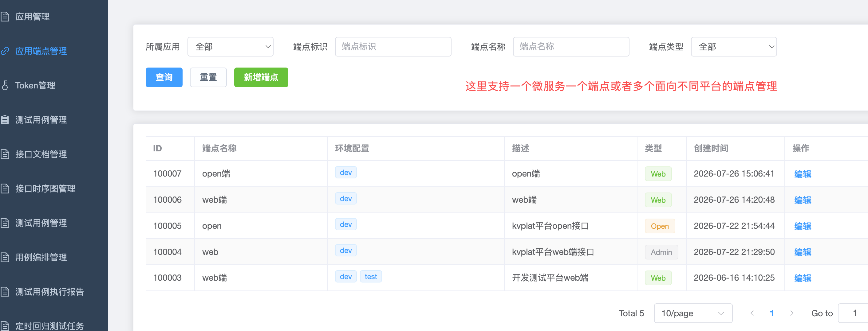Open the 定时回归测试任务 menu item
Screen dimensions: 868x331
(x=49, y=325)
